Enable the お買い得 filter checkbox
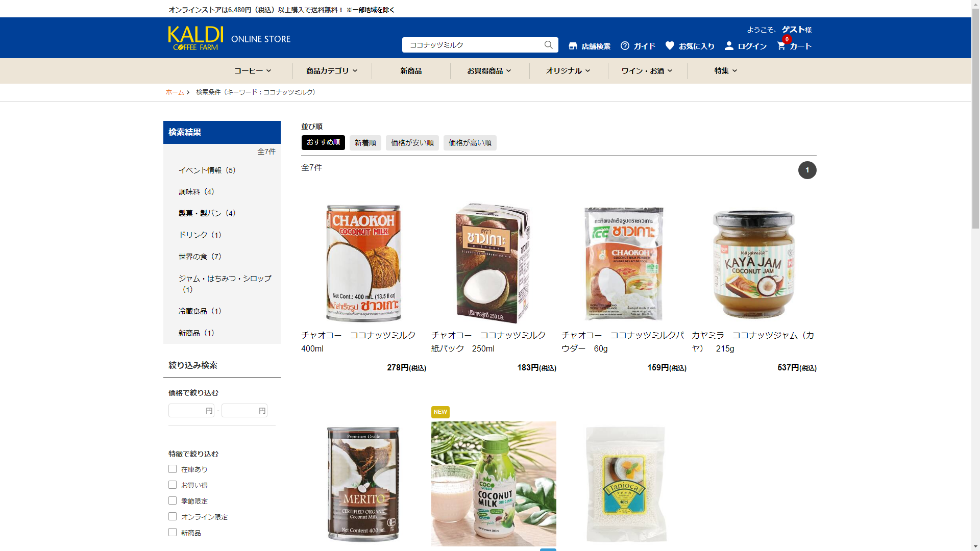 pos(173,485)
